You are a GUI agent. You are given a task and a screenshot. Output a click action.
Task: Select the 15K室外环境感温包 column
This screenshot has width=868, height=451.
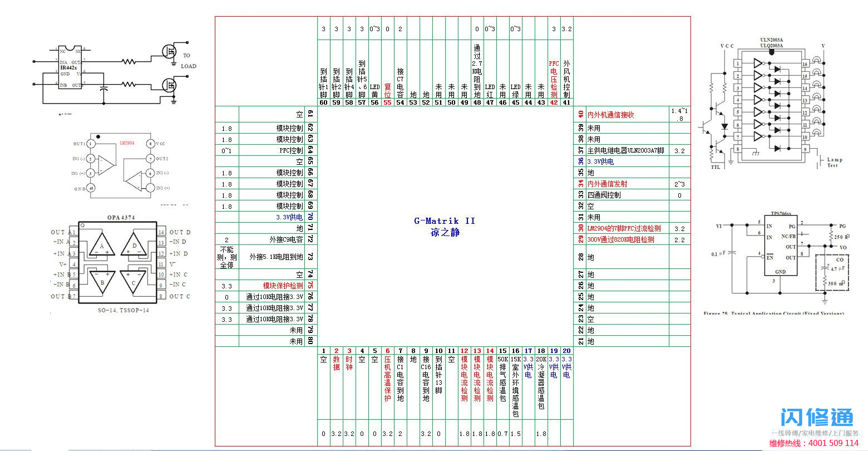[x=515, y=387]
